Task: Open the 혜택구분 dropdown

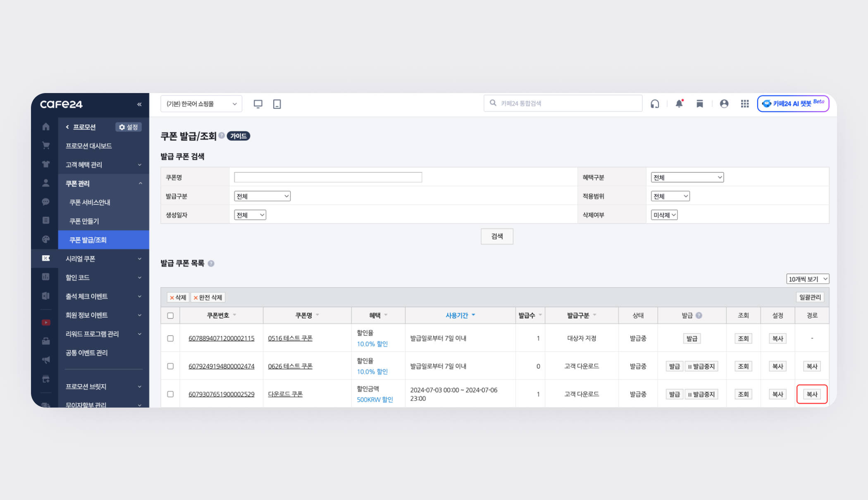Action: click(x=687, y=177)
